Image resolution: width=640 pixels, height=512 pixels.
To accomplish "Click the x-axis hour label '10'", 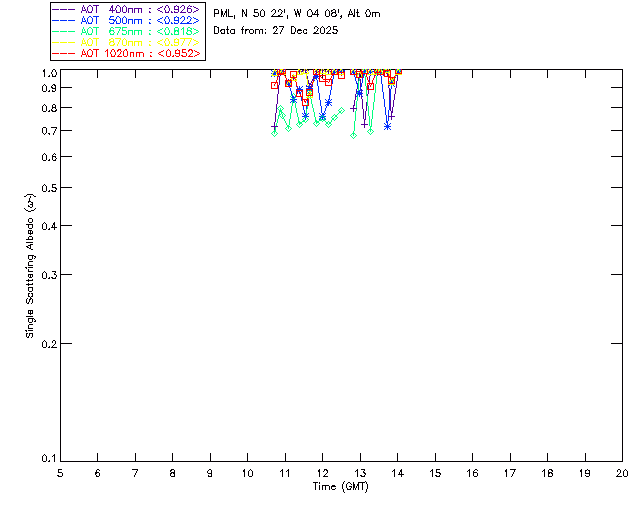I will coord(248,473).
